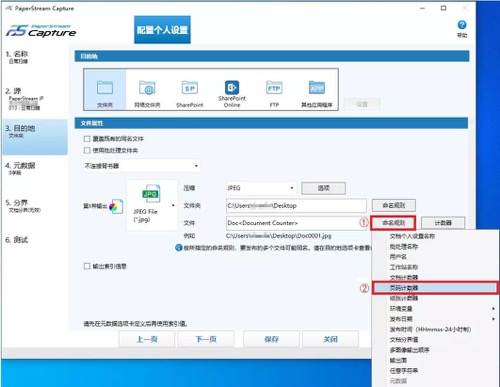Select 文档分界值 in the naming menu
Screen dimensions: 500x387
(x=404, y=340)
